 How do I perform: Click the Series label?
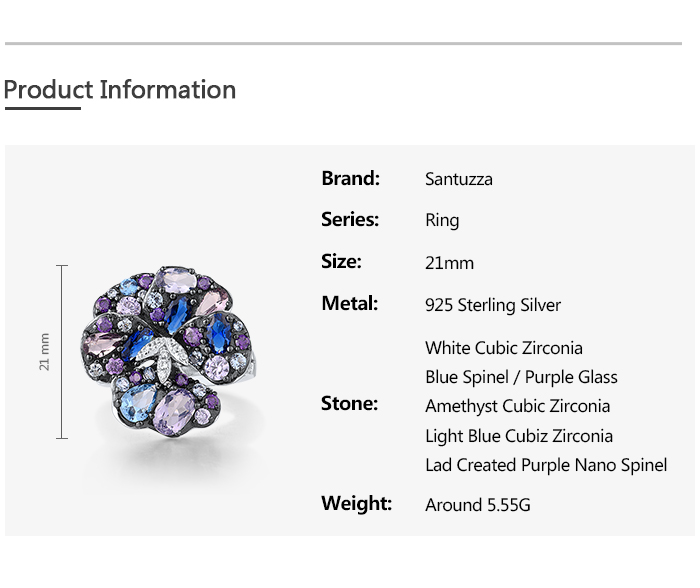click(350, 219)
